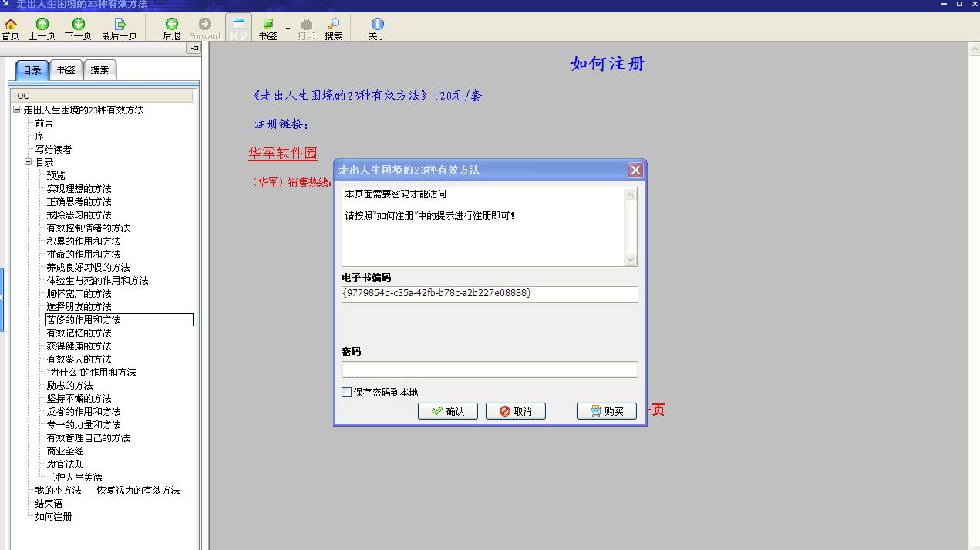
Task: Switch to the 搜索 sidebar tab
Action: tap(100, 70)
